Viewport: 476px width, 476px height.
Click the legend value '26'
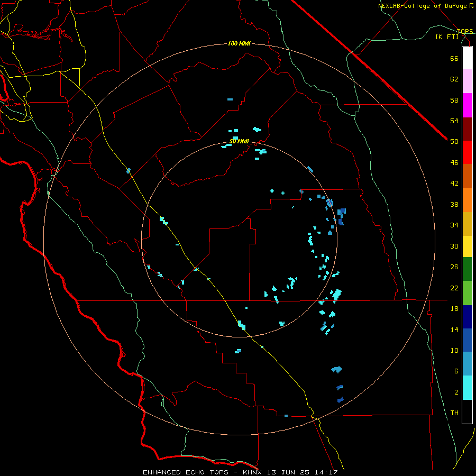(x=454, y=267)
